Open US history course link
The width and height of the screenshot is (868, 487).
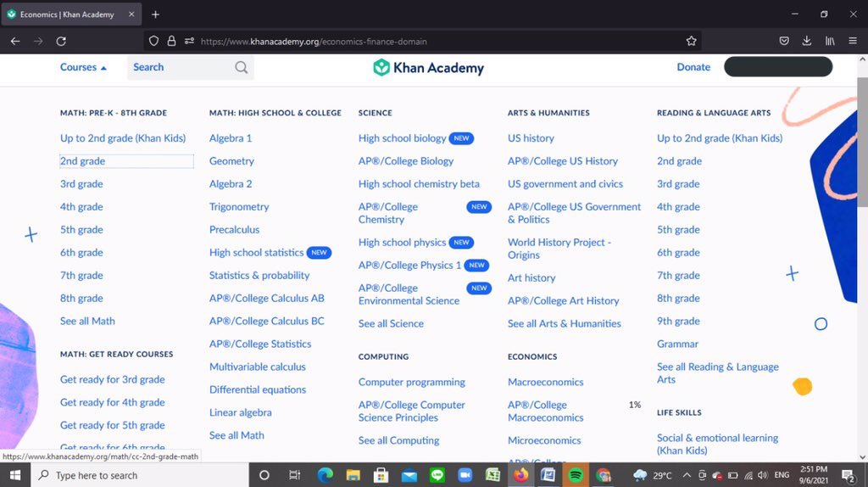pyautogui.click(x=531, y=138)
